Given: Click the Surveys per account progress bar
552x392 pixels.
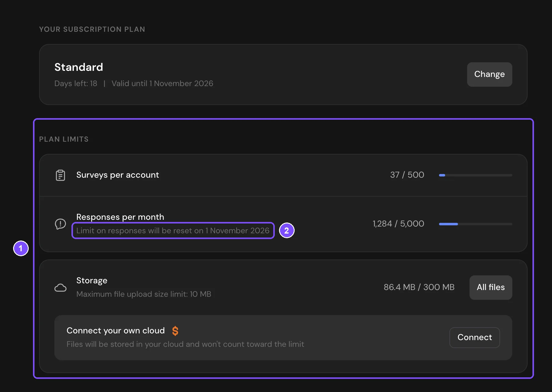Looking at the screenshot, I should [x=475, y=175].
